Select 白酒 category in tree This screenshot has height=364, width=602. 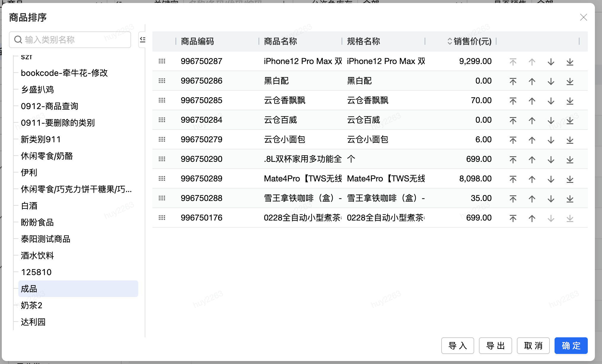(29, 206)
